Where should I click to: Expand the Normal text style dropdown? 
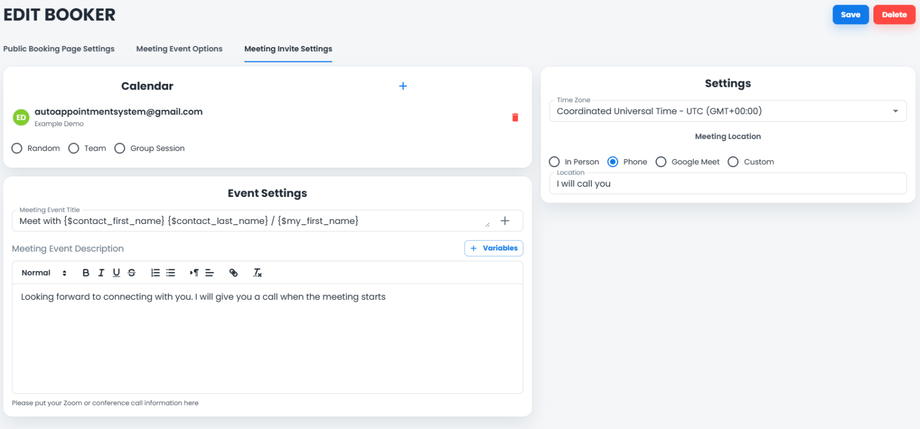coord(44,273)
